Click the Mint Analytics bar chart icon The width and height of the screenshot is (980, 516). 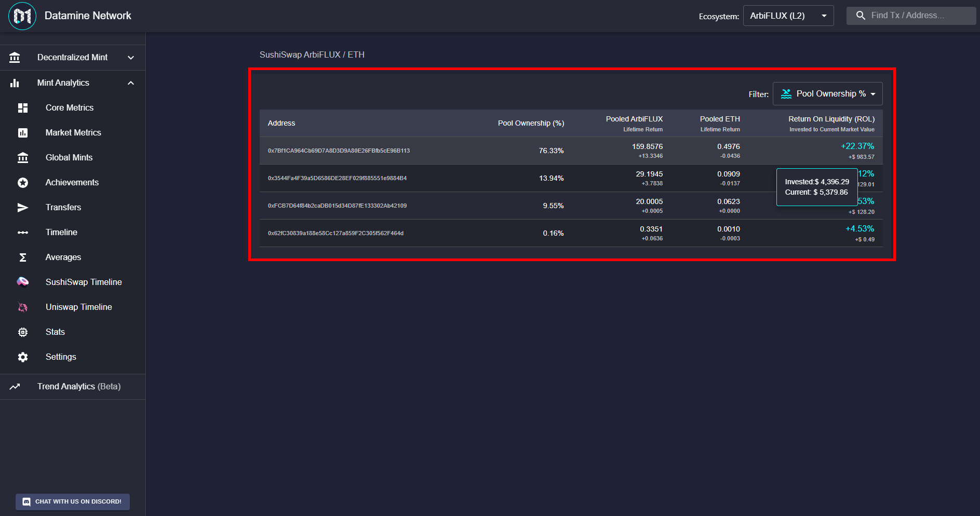coord(15,83)
